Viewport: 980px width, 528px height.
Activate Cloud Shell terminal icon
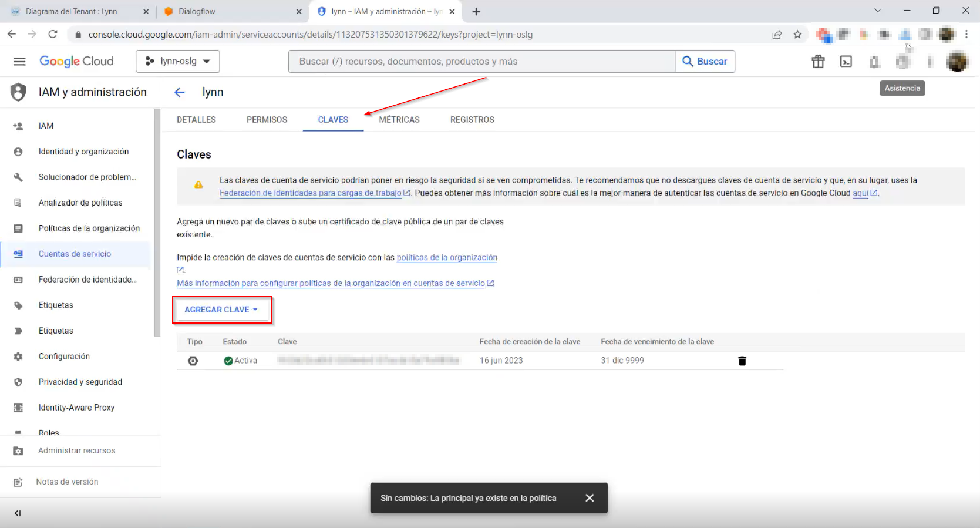(x=846, y=62)
